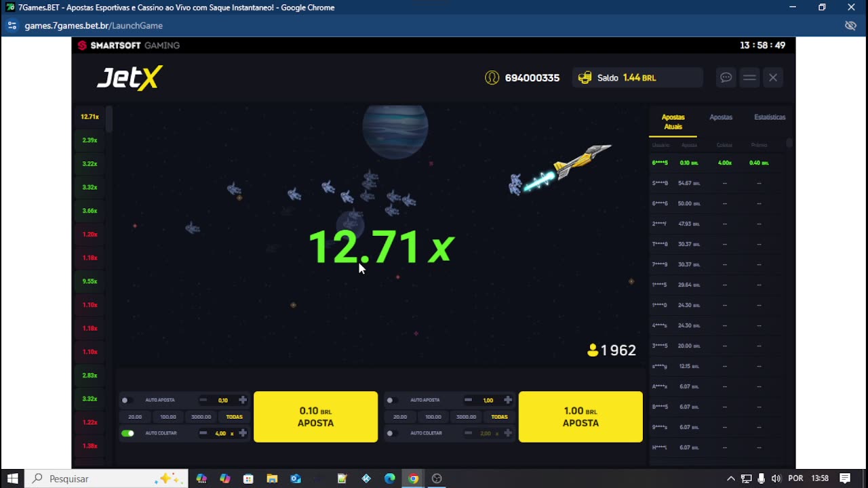Select TODAS in left bet panel

pos(234,417)
